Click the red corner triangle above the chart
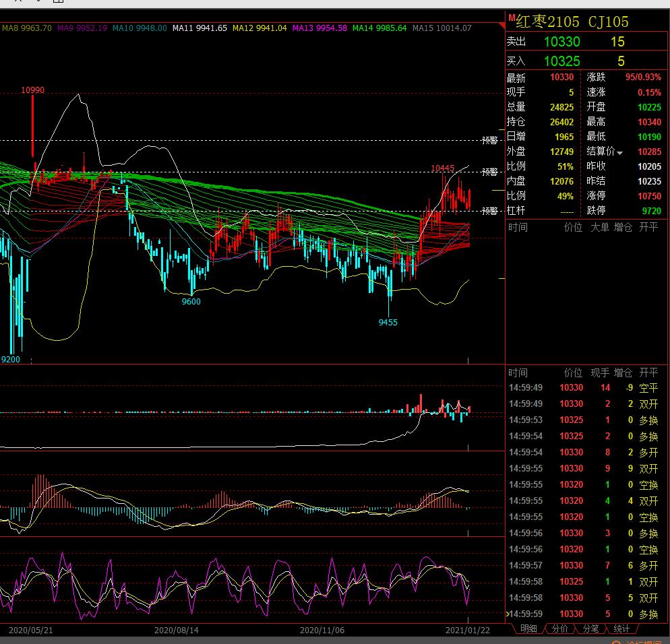670x644 pixels. pos(502,26)
